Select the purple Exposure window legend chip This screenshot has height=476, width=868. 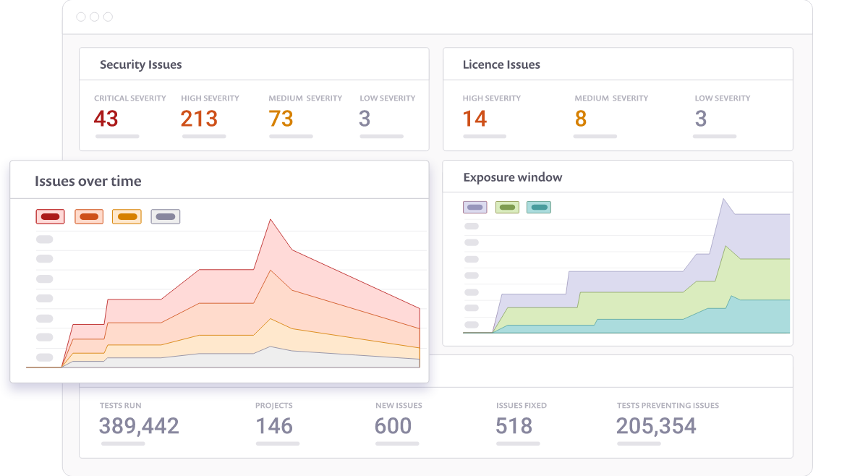pos(475,207)
